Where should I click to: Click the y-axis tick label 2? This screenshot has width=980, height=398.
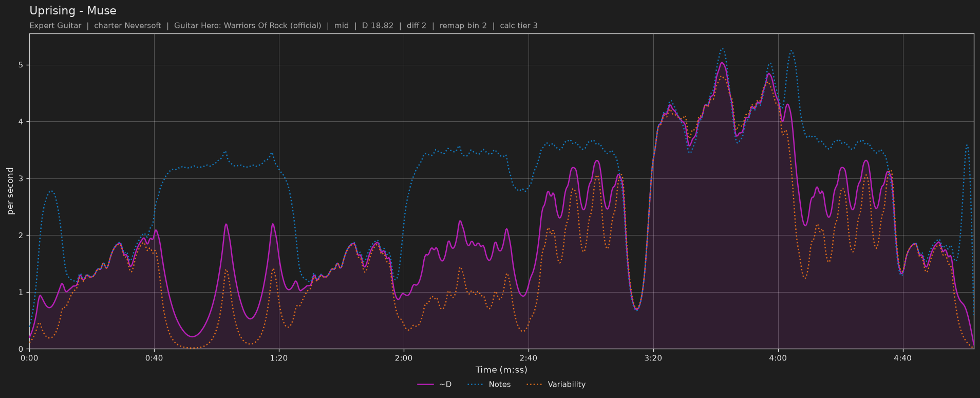(x=22, y=236)
